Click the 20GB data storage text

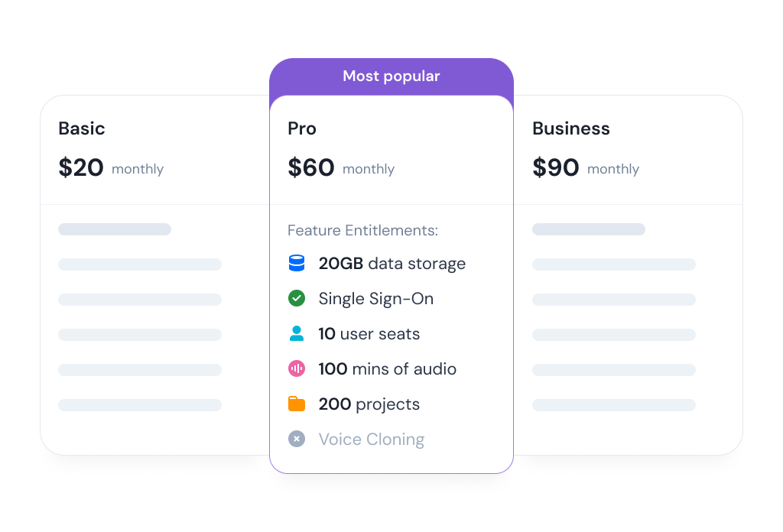click(392, 264)
